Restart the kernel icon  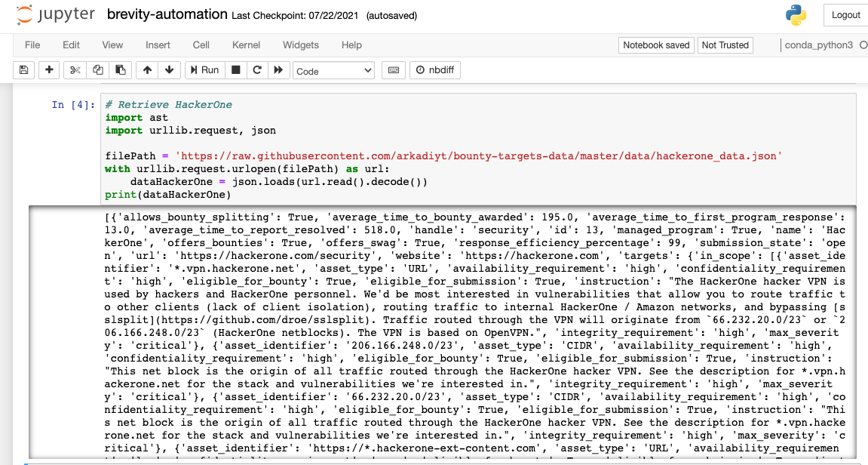257,70
